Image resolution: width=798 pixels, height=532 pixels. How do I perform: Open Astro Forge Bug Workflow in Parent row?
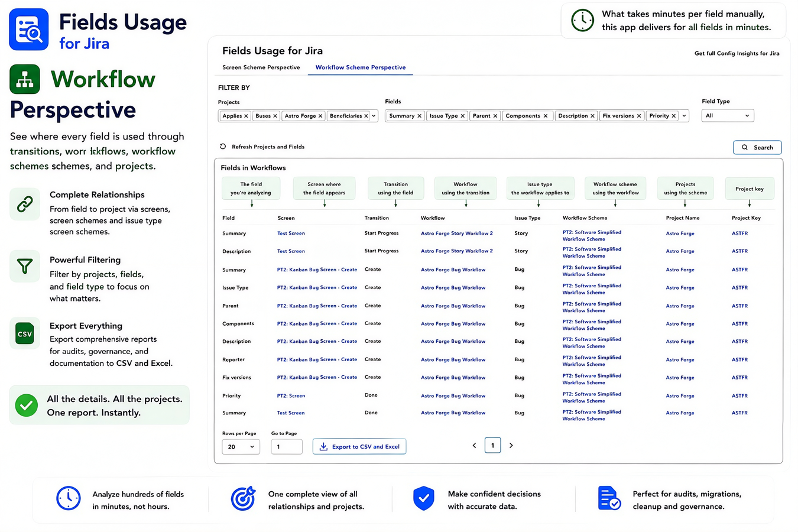click(x=453, y=306)
